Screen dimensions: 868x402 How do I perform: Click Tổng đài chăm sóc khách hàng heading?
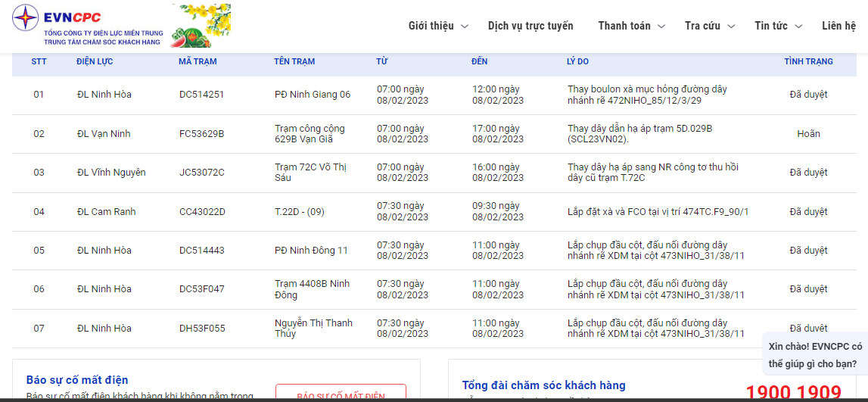[543, 385]
